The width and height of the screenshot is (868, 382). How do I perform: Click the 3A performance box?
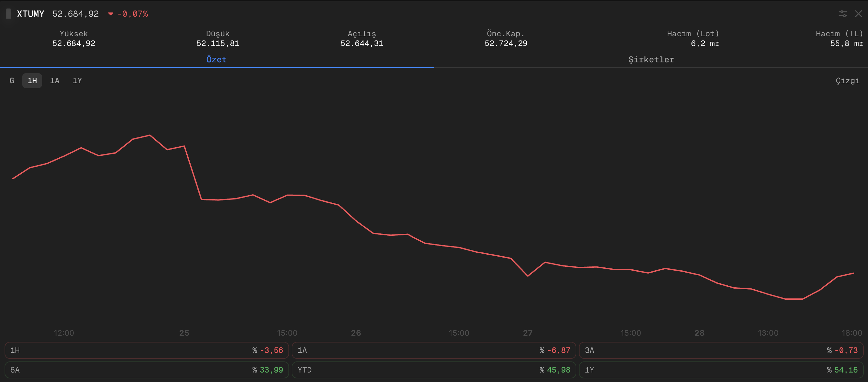coord(721,350)
